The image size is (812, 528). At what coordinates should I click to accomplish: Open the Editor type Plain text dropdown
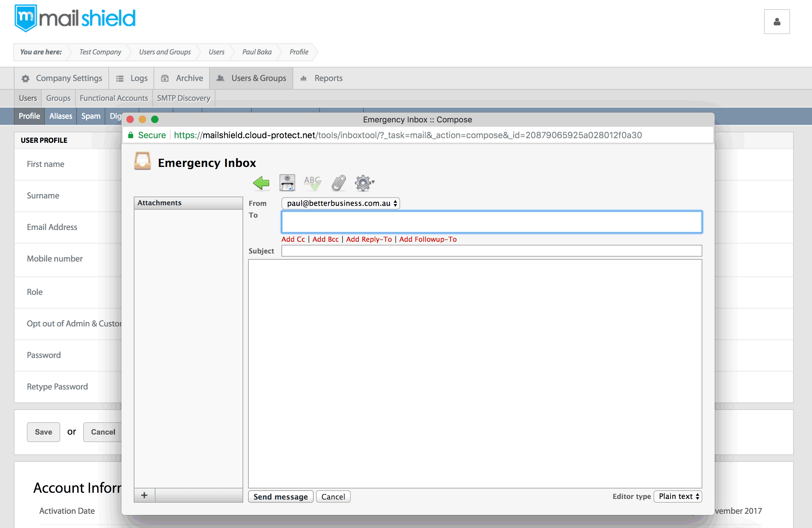tap(678, 496)
